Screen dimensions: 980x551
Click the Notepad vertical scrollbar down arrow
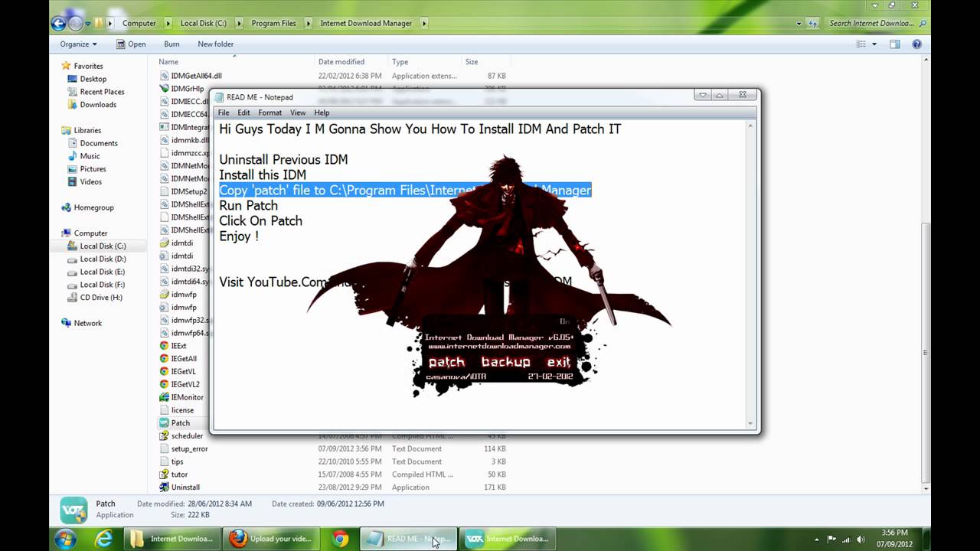click(x=750, y=423)
